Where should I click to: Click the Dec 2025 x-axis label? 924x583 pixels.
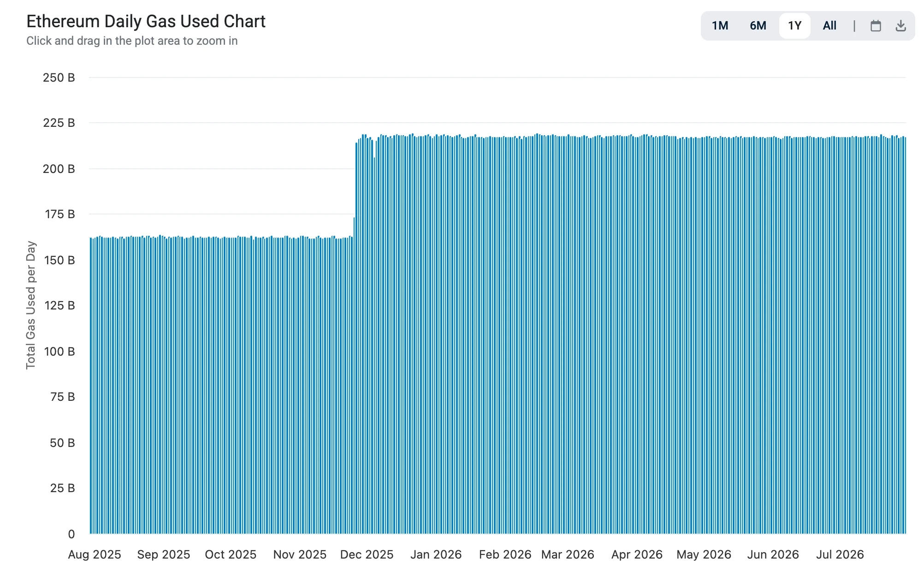[x=367, y=554]
